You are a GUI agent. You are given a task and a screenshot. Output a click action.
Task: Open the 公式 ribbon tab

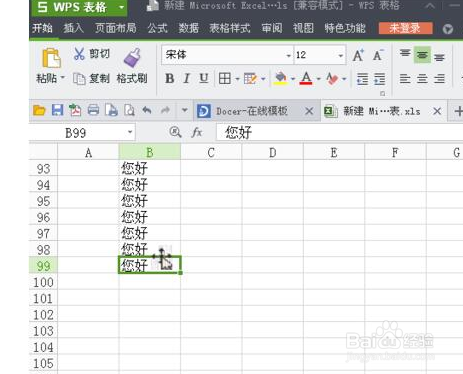pyautogui.click(x=157, y=28)
